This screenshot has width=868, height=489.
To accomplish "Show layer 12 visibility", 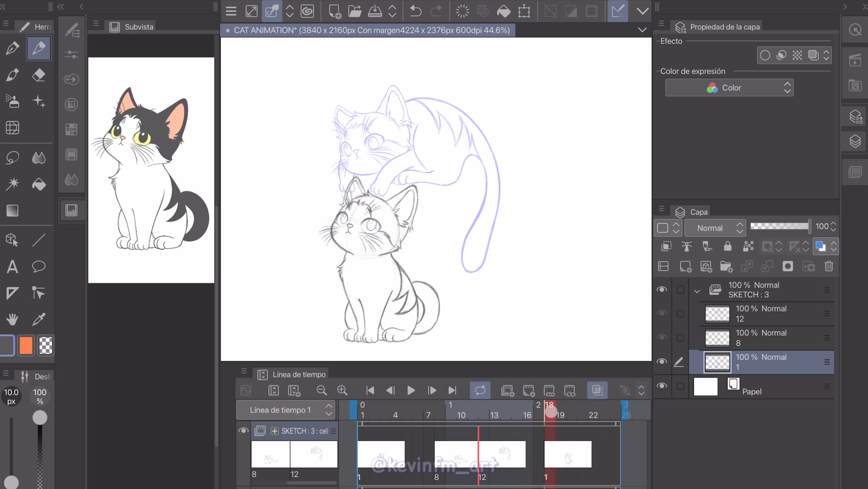I will 662,314.
